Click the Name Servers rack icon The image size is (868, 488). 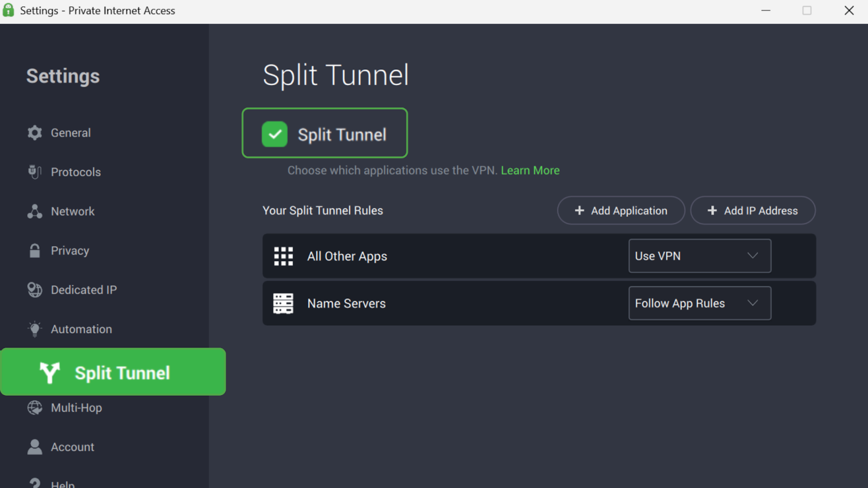pos(283,304)
